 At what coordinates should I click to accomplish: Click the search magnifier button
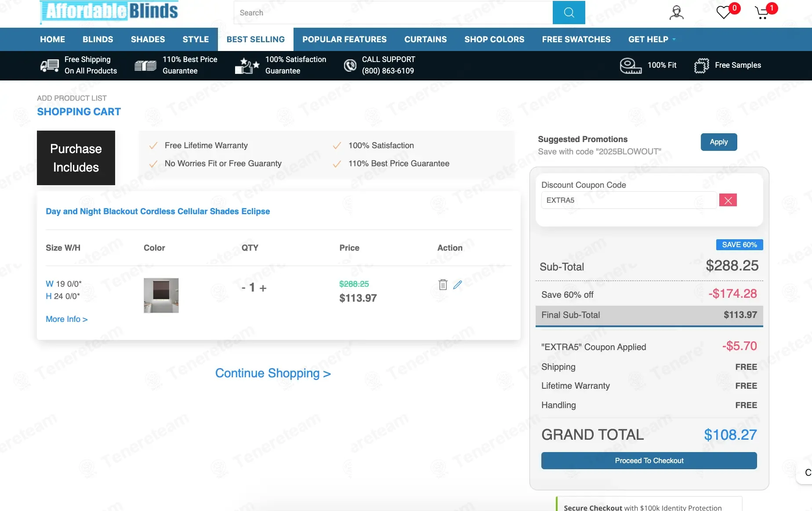[569, 12]
